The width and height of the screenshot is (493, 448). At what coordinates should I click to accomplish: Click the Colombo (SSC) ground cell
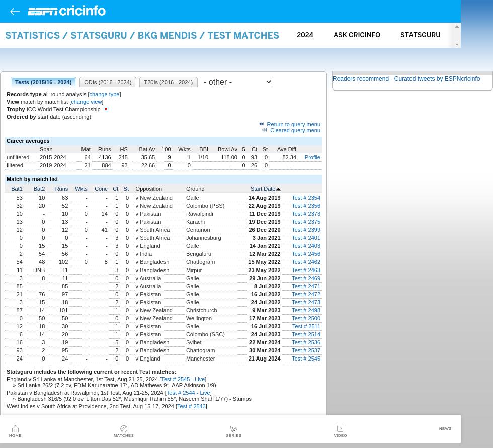click(205, 334)
